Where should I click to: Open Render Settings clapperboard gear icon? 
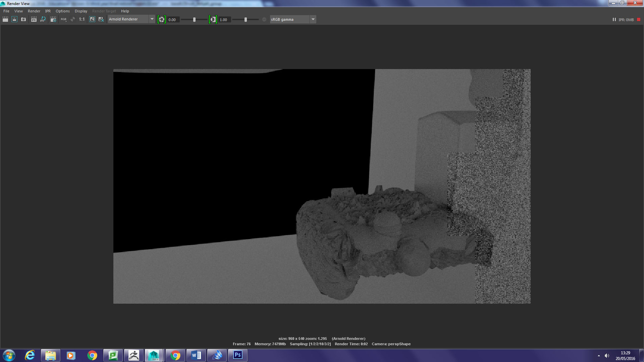pyautogui.click(x=53, y=19)
